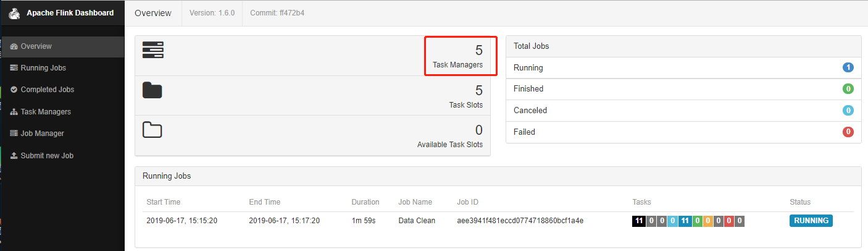Click the blue Running jobs count badge
This screenshot has height=251, width=868.
coord(848,67)
